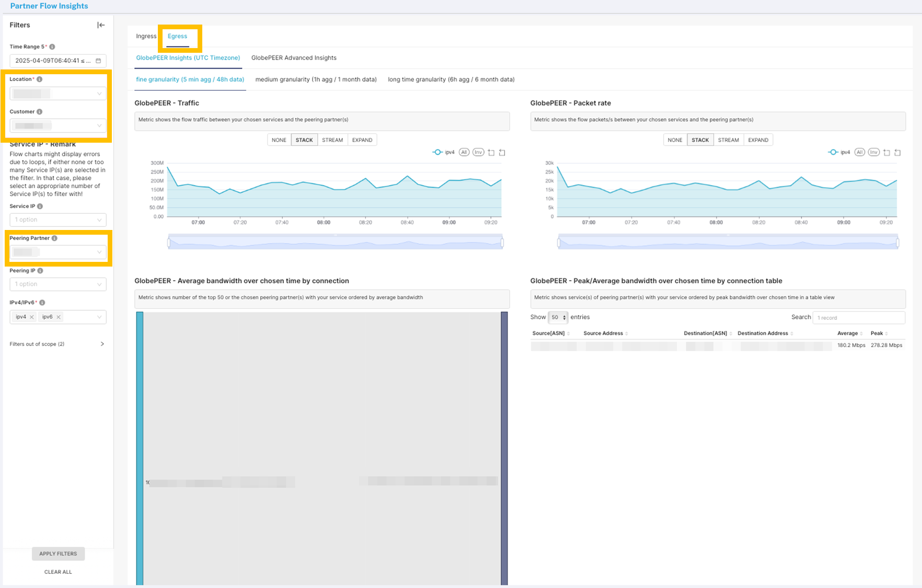Invert legend selection in Traffic chart
Viewport: 922px width, 588px height.
(478, 152)
